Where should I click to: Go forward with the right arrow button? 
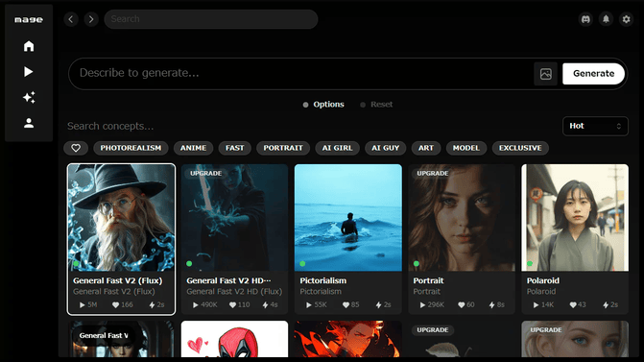pos(91,19)
